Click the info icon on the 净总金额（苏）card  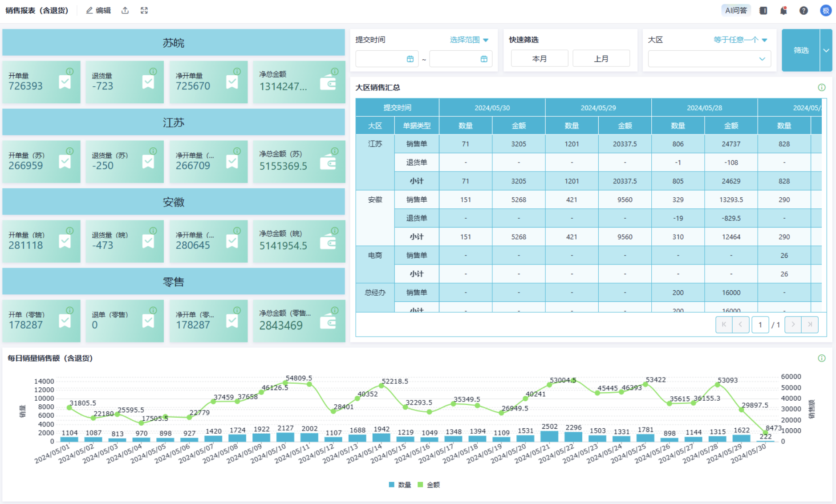[x=335, y=151]
